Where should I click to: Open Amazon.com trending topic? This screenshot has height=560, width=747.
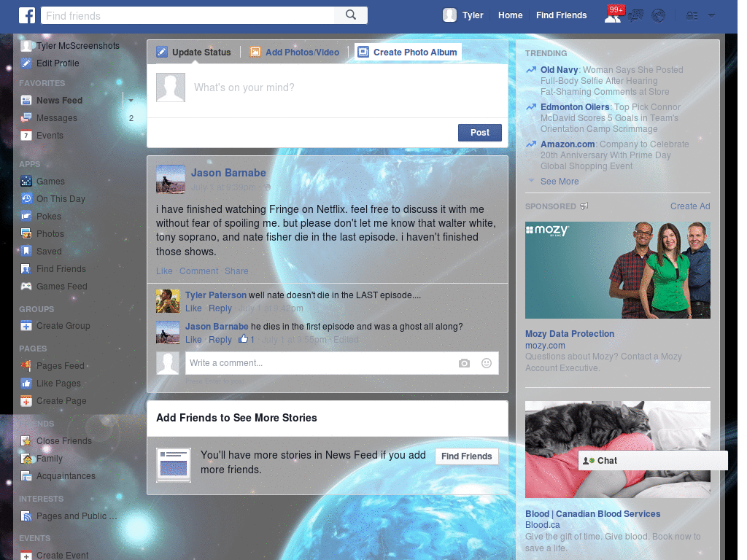[568, 144]
